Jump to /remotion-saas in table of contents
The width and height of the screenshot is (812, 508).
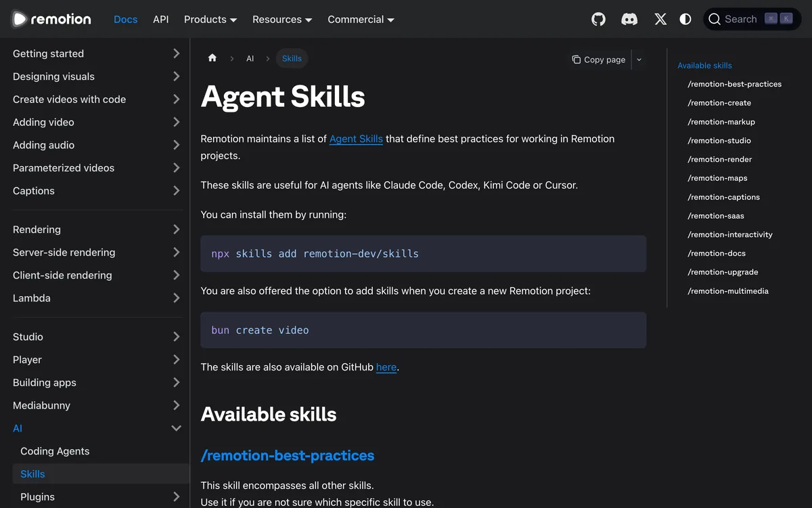pos(716,215)
